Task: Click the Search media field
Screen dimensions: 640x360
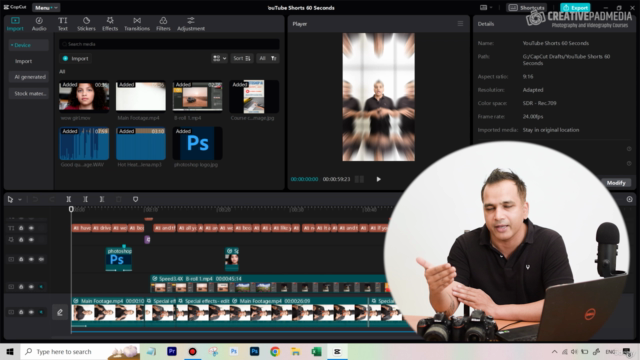Action: pos(169,44)
